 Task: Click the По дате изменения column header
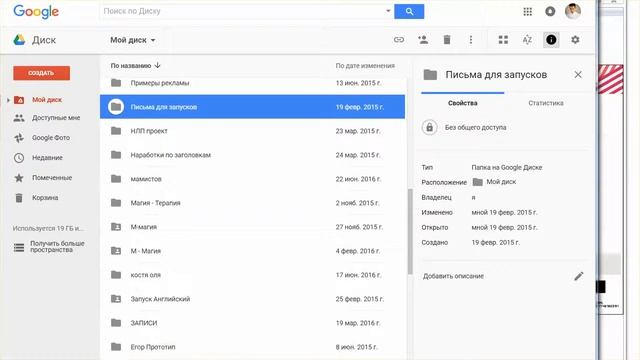pyautogui.click(x=365, y=66)
